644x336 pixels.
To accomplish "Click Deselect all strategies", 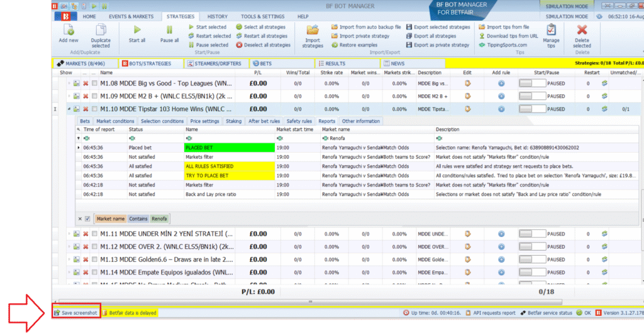I will tap(263, 45).
